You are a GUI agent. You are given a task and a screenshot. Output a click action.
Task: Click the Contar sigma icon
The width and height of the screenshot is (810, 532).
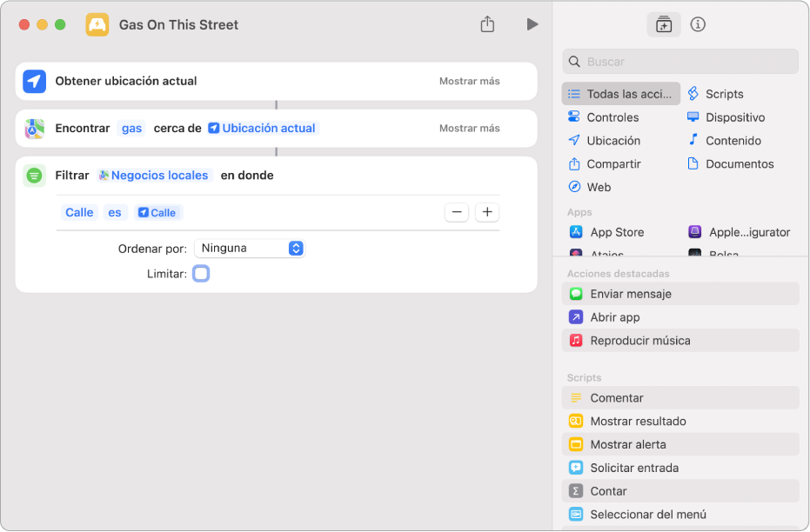tap(575, 491)
